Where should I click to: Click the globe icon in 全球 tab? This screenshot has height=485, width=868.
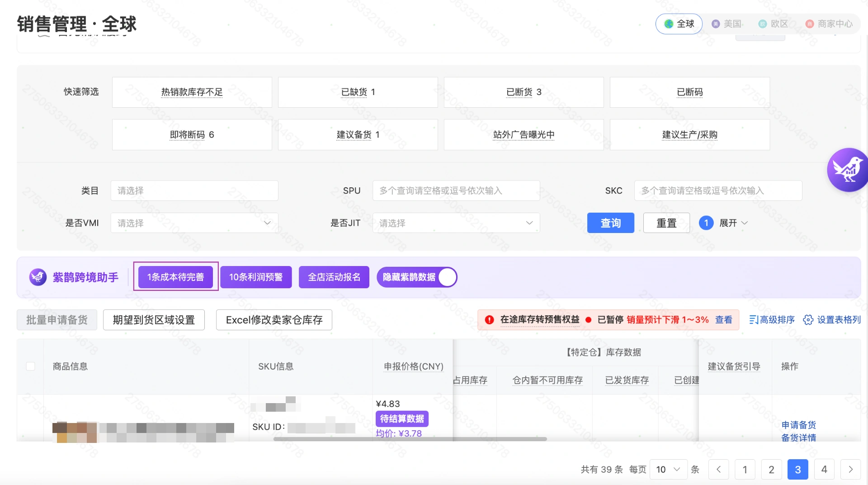click(669, 24)
